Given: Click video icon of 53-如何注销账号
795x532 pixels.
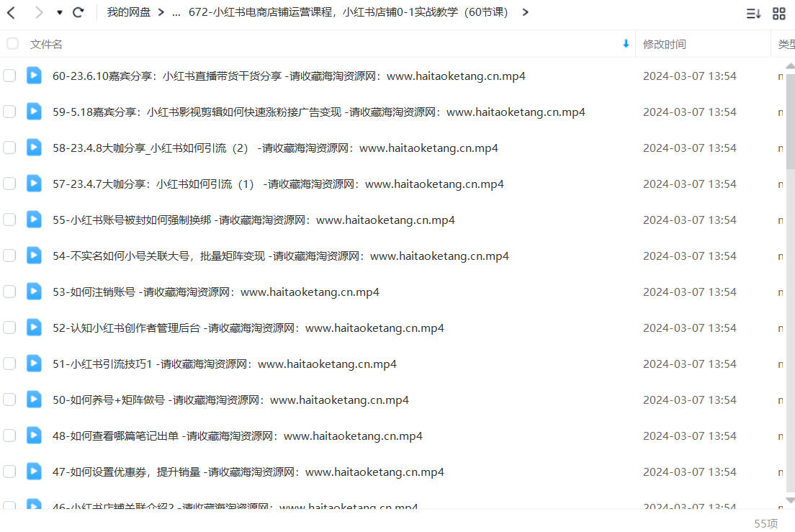Looking at the screenshot, I should (34, 292).
